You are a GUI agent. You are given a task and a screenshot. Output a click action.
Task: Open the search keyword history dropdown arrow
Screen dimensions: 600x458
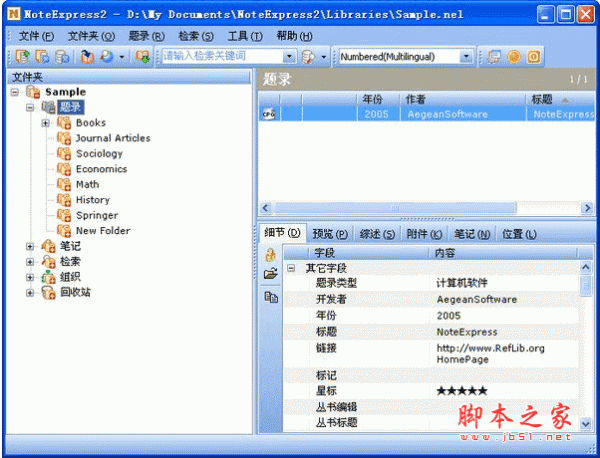point(290,57)
